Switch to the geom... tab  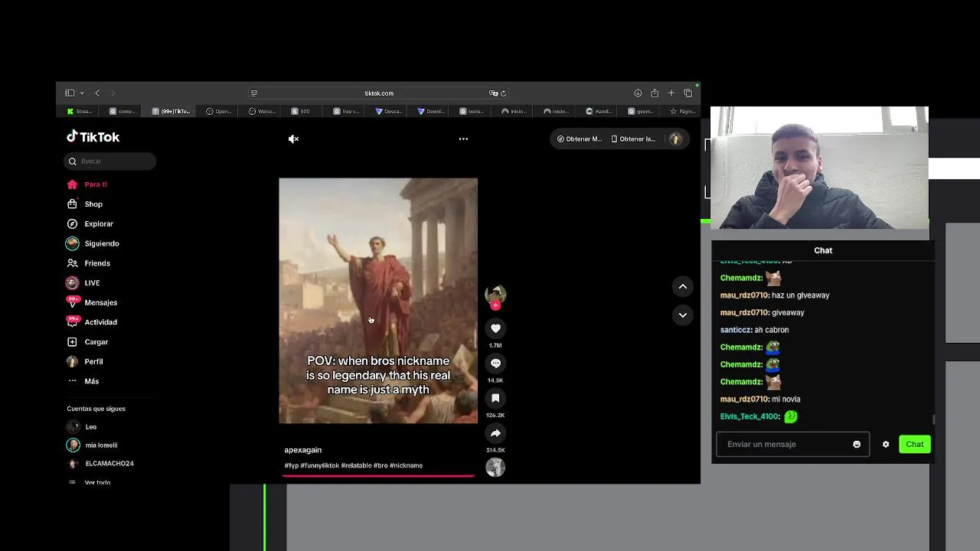pos(641,111)
